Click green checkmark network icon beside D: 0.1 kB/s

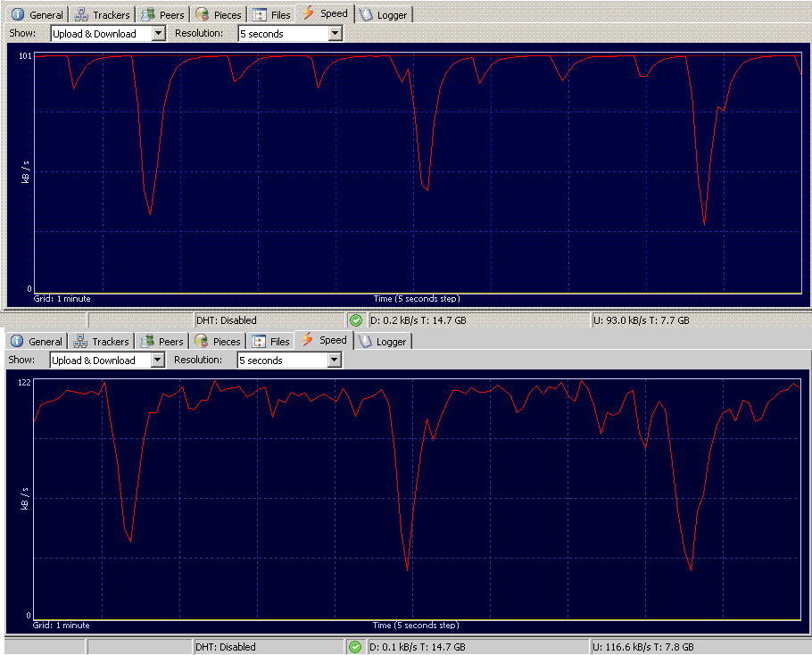(x=356, y=647)
